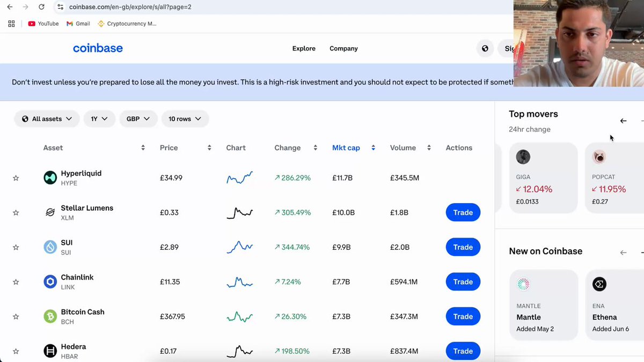Viewport: 644px width, 362px height.
Task: Open the Chrome apps grid icon
Action: [11, 24]
